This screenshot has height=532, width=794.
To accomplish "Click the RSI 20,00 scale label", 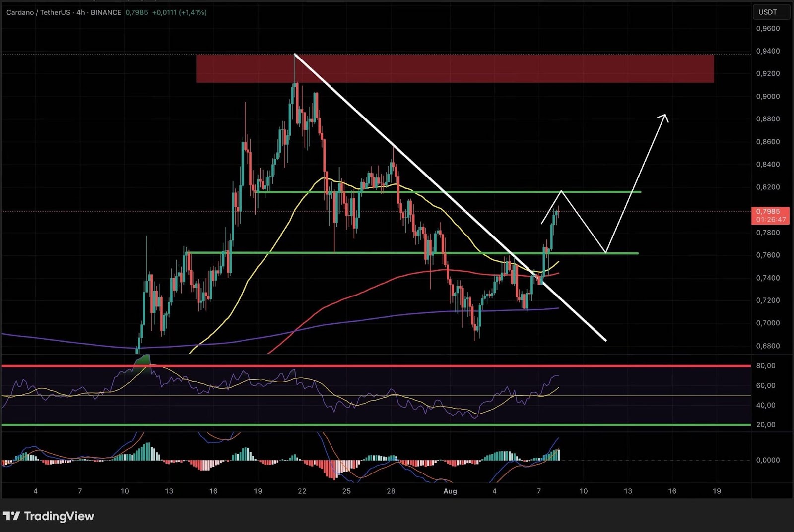I will [765, 425].
